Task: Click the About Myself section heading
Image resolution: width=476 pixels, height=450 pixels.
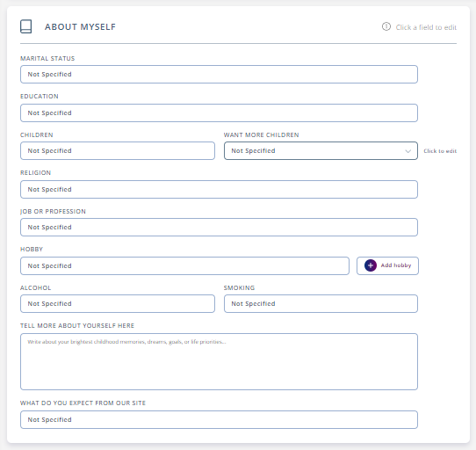Action: 80,27
